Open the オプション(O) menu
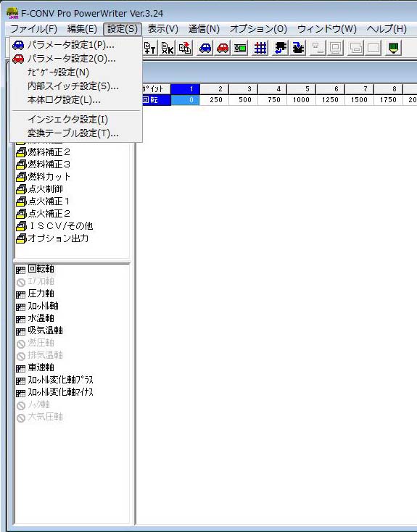The image size is (417, 532). click(258, 29)
